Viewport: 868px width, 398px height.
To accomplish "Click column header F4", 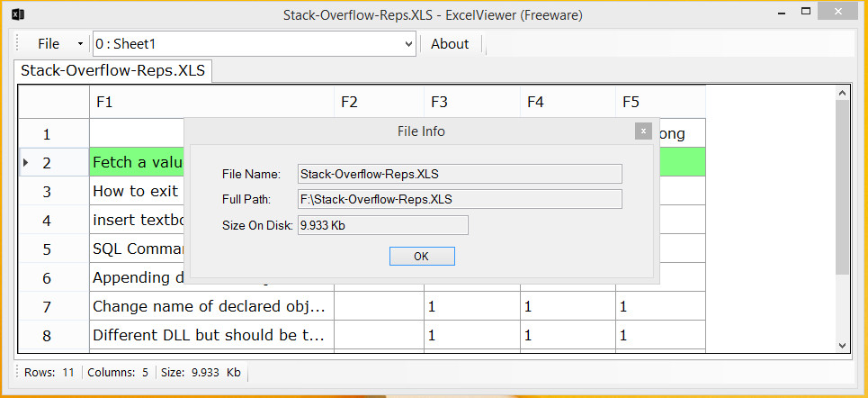I will [x=568, y=102].
